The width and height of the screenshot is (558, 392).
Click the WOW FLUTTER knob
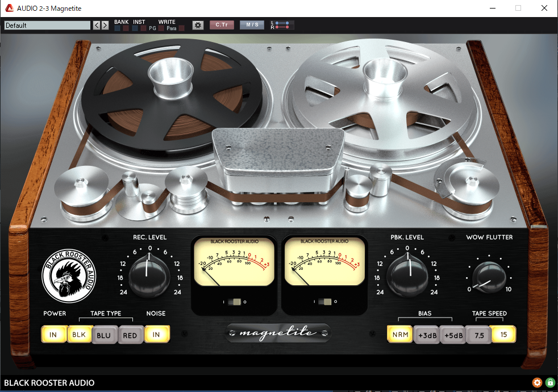pos(489,277)
